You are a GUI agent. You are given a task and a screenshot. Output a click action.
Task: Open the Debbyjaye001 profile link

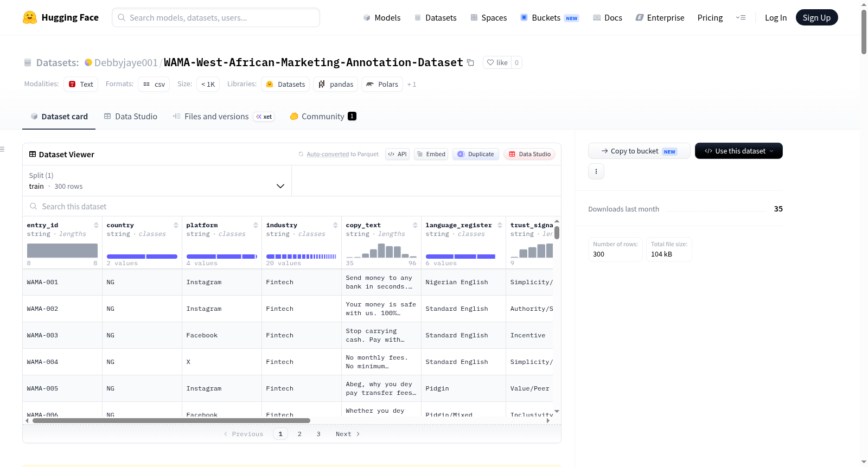click(x=126, y=63)
